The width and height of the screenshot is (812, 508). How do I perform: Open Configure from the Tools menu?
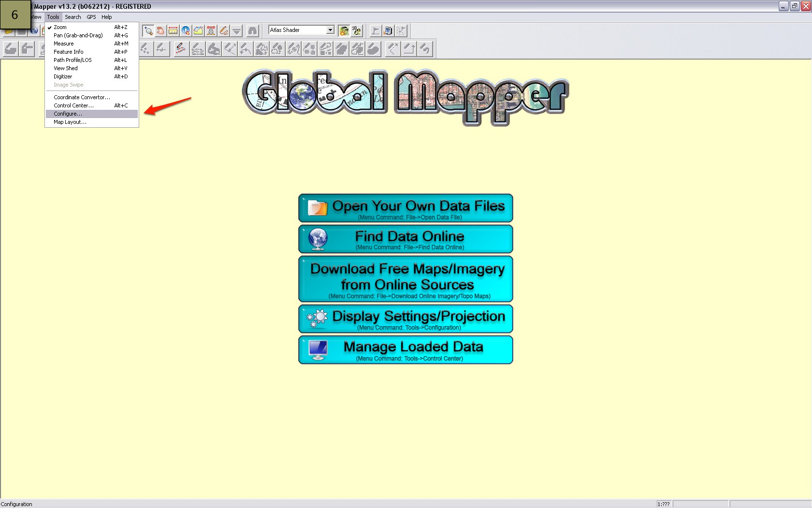click(x=92, y=114)
